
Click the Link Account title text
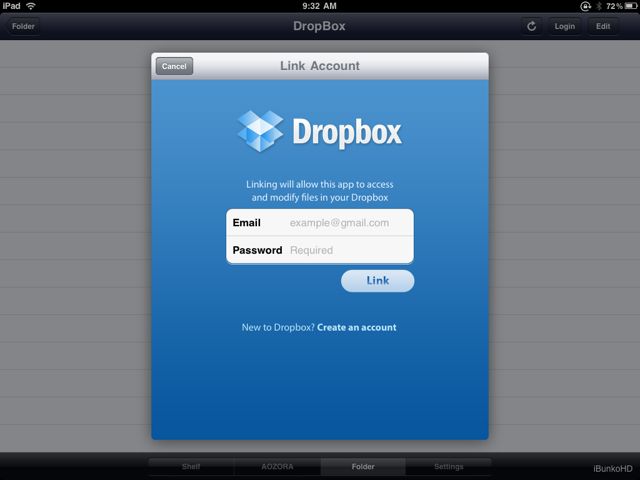(320, 66)
